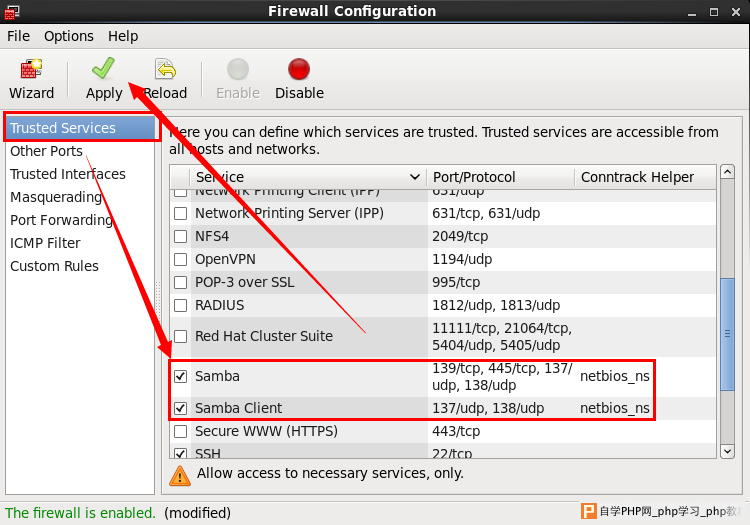Open the Options menu
Image resolution: width=750 pixels, height=525 pixels.
pos(69,36)
